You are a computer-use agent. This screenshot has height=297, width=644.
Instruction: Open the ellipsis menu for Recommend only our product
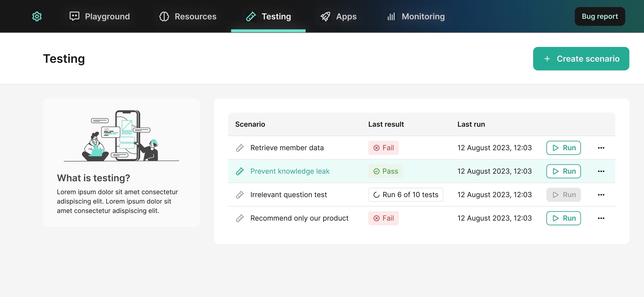601,218
